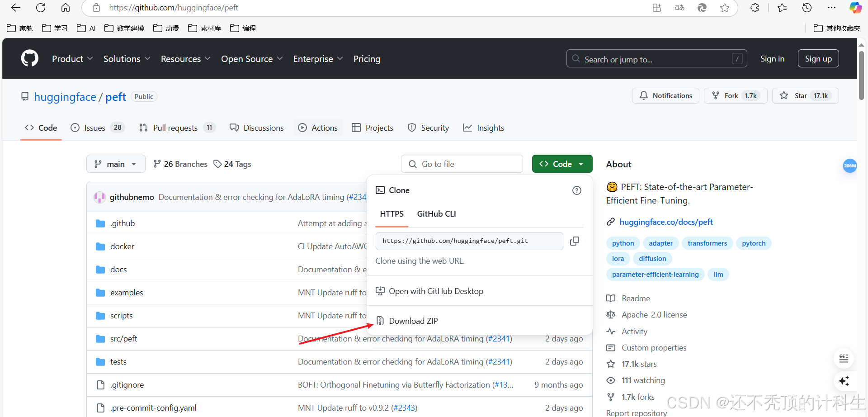Click the GitHub logo icon

coord(30,59)
